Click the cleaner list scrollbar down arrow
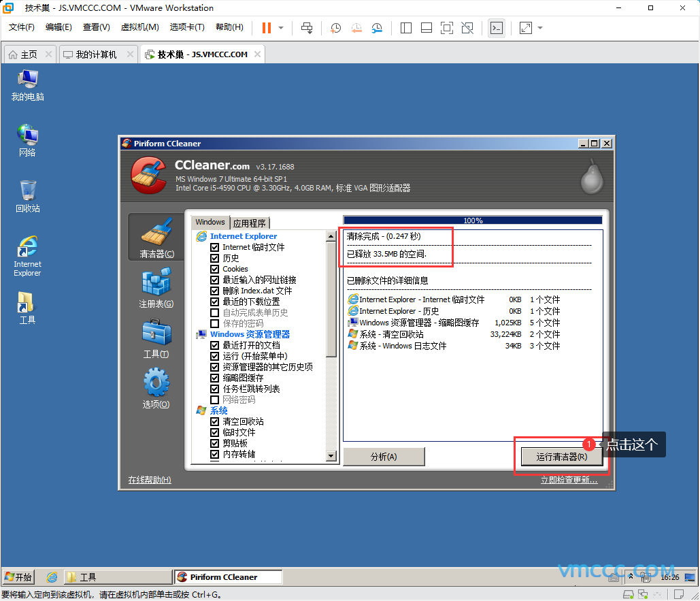 tap(331, 456)
